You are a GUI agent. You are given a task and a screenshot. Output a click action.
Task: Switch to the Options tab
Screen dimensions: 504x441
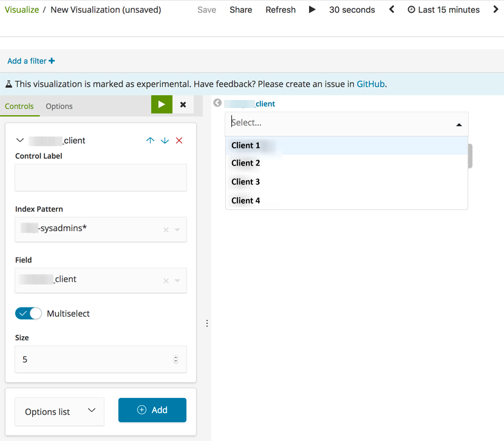click(x=59, y=106)
